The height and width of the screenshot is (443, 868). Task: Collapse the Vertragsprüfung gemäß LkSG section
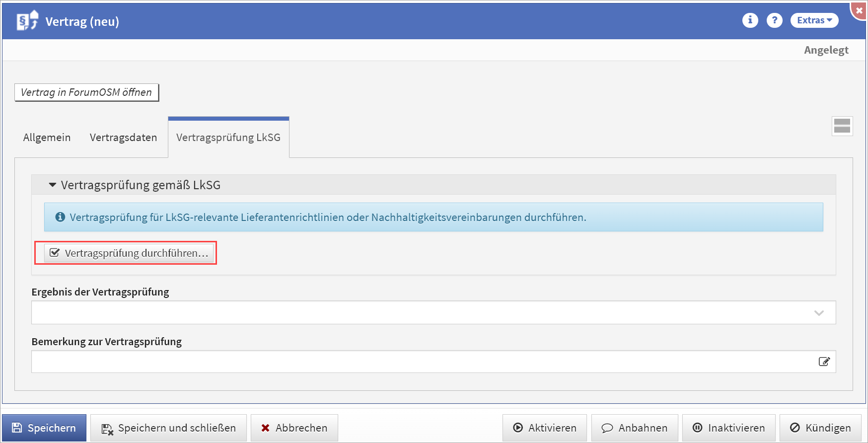(52, 185)
